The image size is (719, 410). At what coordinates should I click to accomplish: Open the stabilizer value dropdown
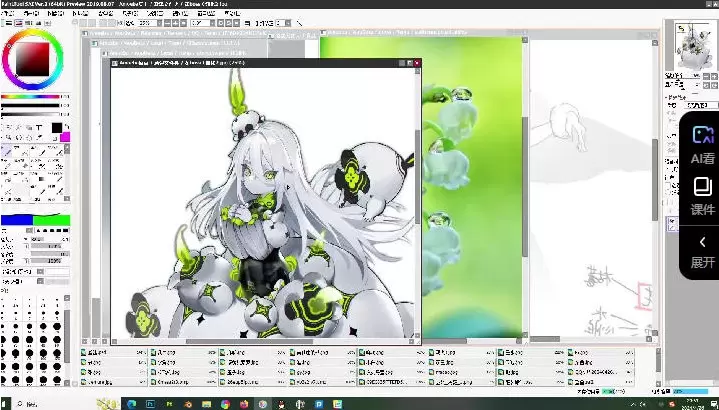point(289,22)
